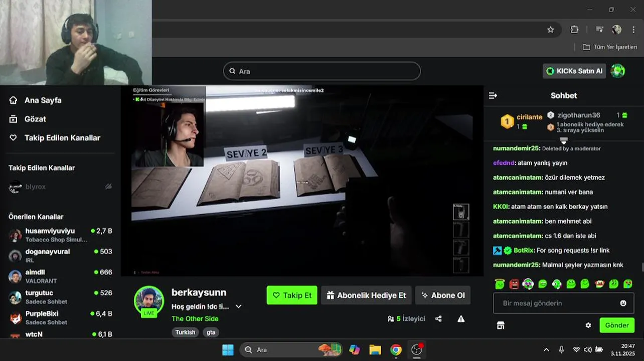Open cirilante top gifter name

530,117
